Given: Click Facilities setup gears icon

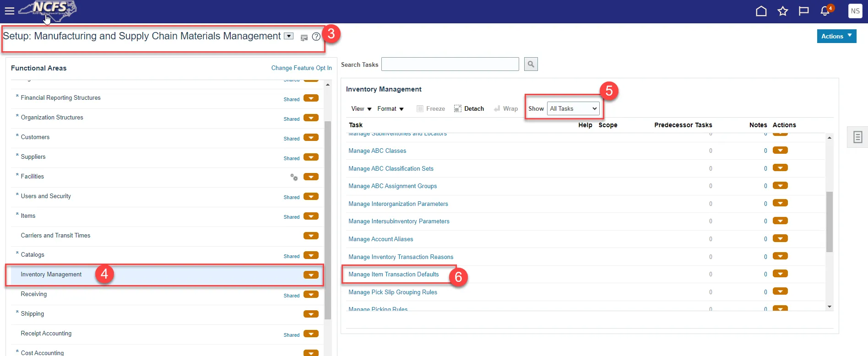Looking at the screenshot, I should click(294, 177).
